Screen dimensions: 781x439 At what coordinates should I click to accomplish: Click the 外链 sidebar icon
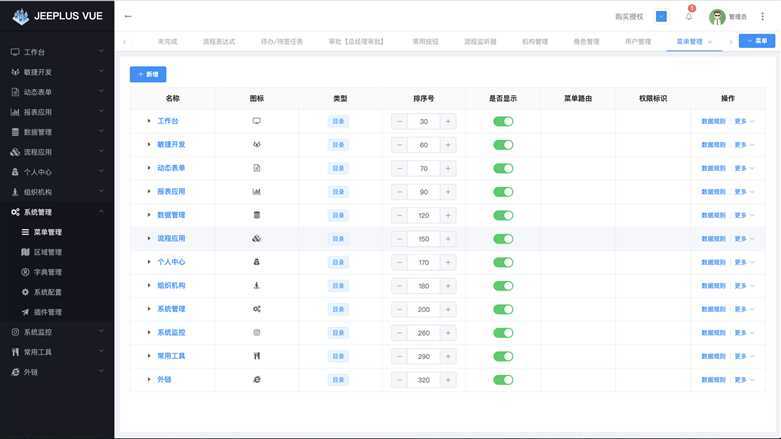click(15, 372)
